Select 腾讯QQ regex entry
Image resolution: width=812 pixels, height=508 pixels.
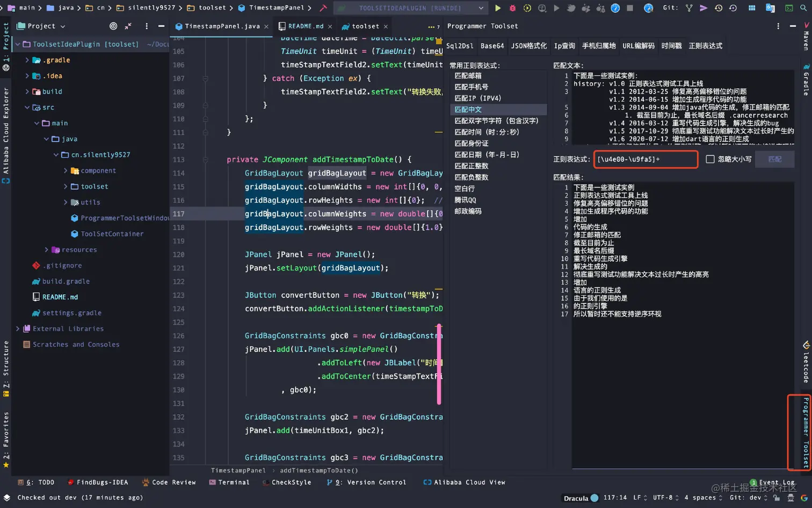click(465, 200)
